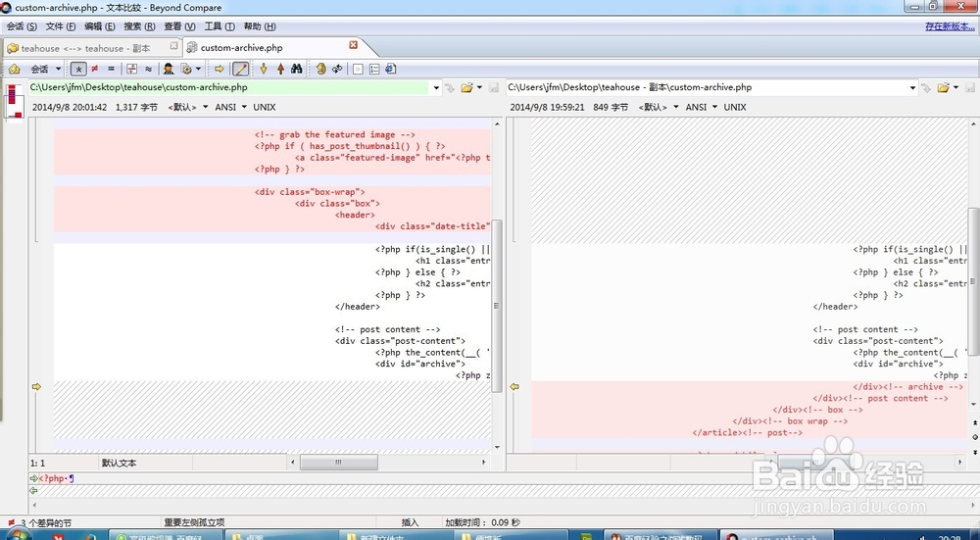Click the reload files icon

(337, 69)
